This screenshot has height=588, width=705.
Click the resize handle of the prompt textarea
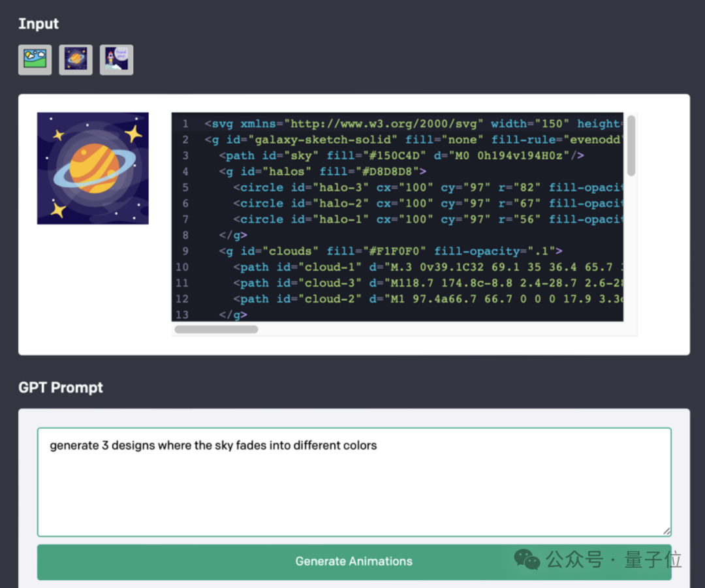click(666, 531)
